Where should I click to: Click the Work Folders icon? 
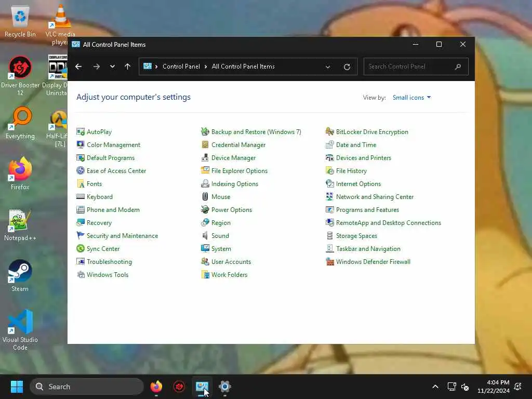pyautogui.click(x=205, y=274)
